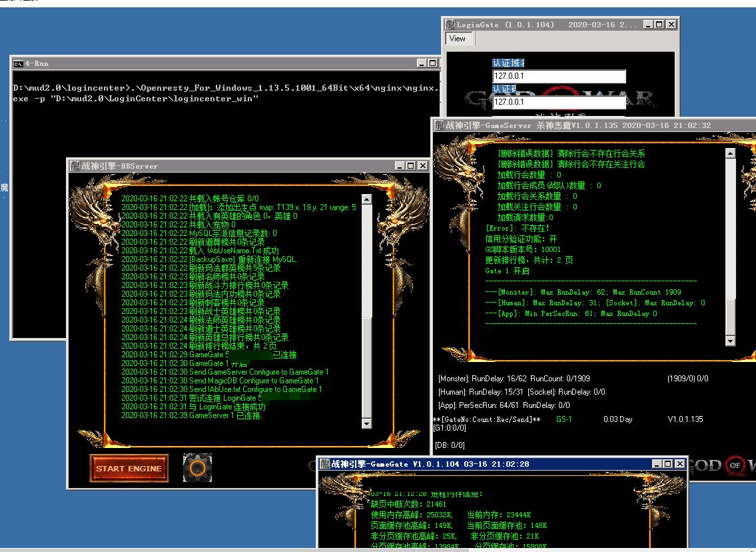
Task: Click the GameServer log scroll-down arrow
Action: tap(730, 341)
